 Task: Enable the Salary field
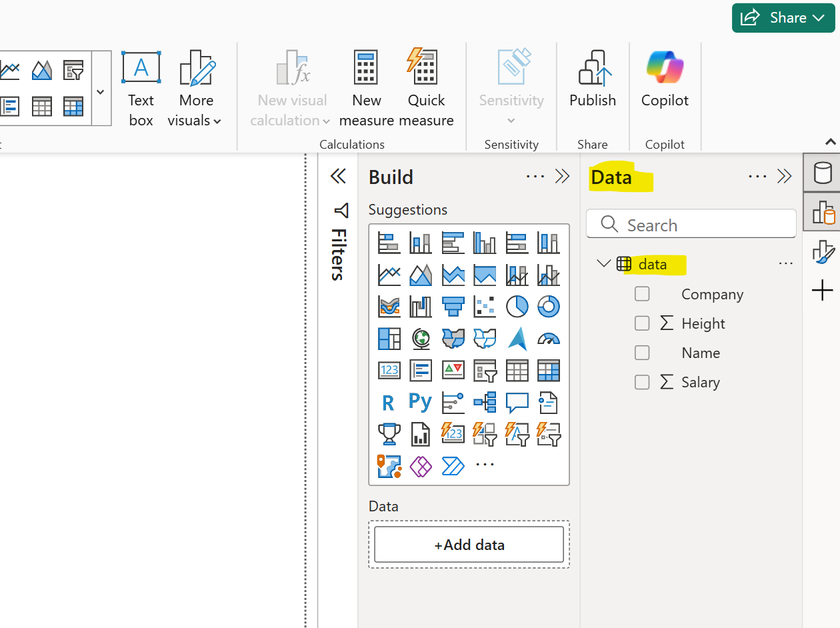642,382
